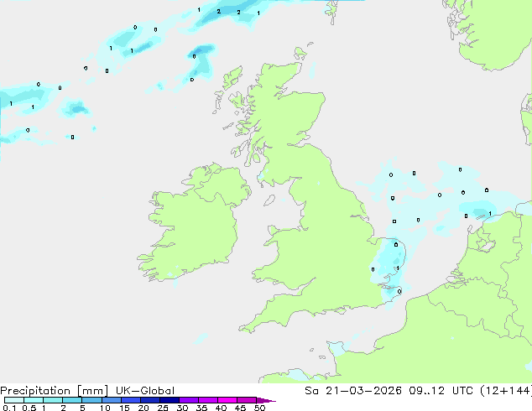Click the 15–20 mm blue legend swatch
The image size is (532, 411).
tap(131, 400)
